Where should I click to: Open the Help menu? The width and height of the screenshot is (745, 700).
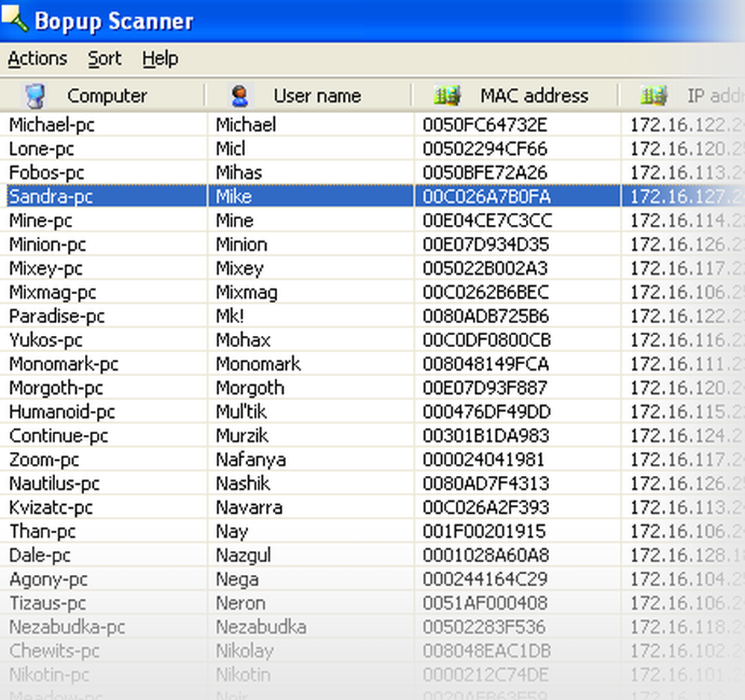(x=160, y=59)
